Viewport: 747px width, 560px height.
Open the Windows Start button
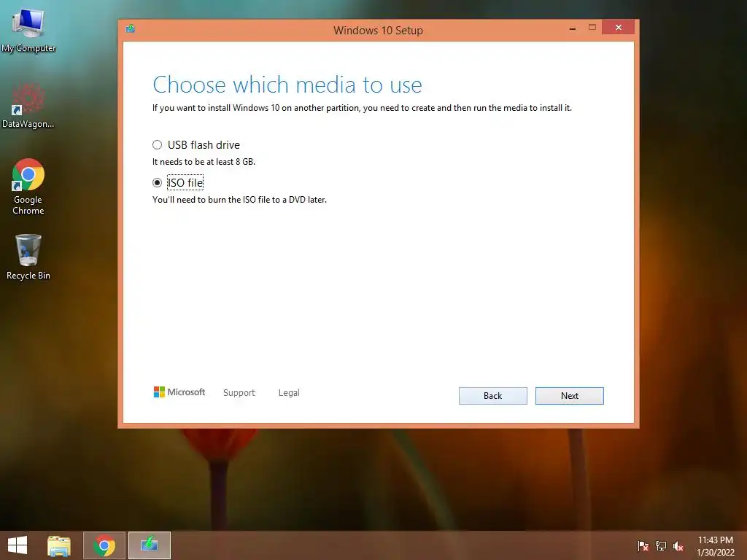pyautogui.click(x=18, y=545)
